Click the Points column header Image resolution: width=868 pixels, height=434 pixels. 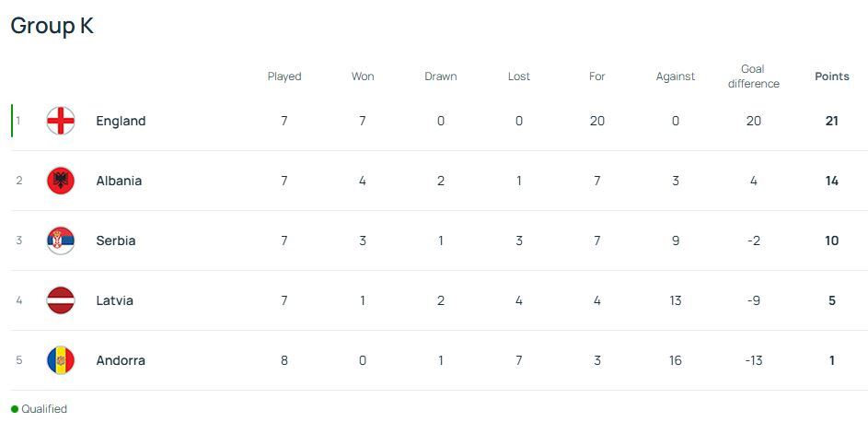tap(832, 76)
